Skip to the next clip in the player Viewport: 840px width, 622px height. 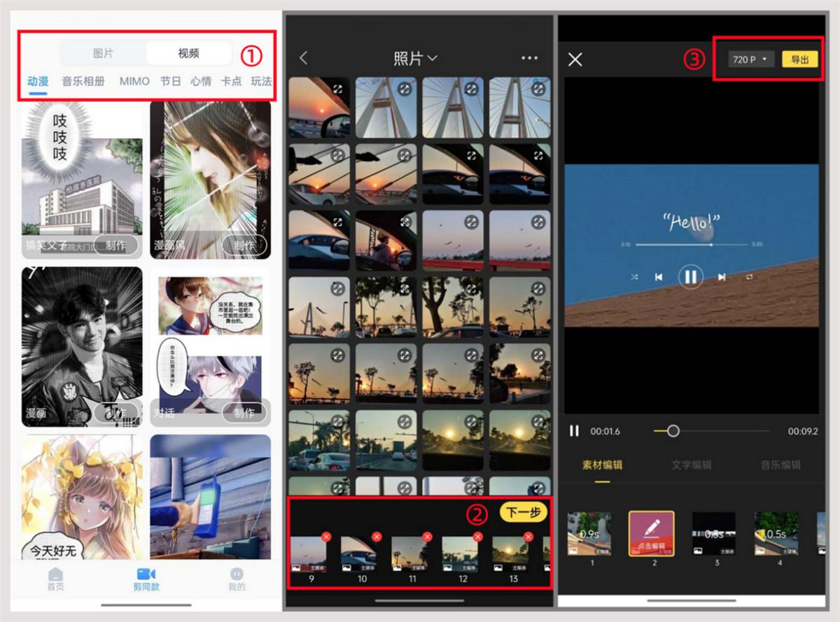point(722,276)
